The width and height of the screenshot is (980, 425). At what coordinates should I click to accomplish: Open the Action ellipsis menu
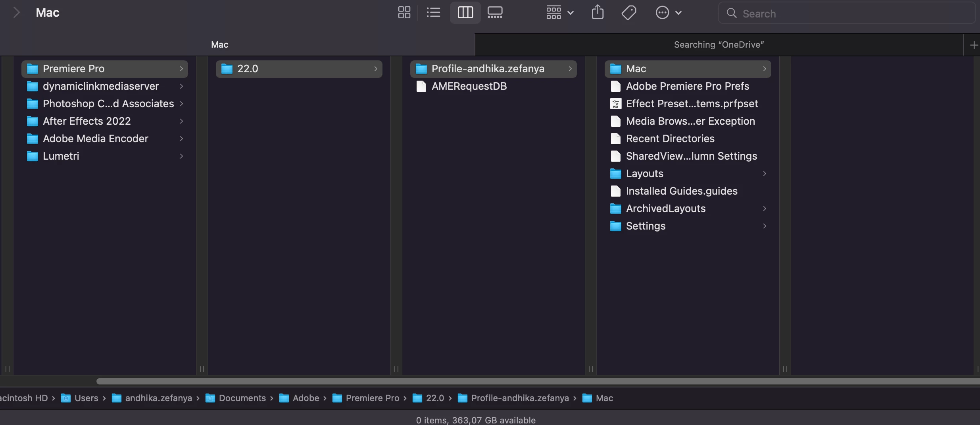pyautogui.click(x=668, y=13)
